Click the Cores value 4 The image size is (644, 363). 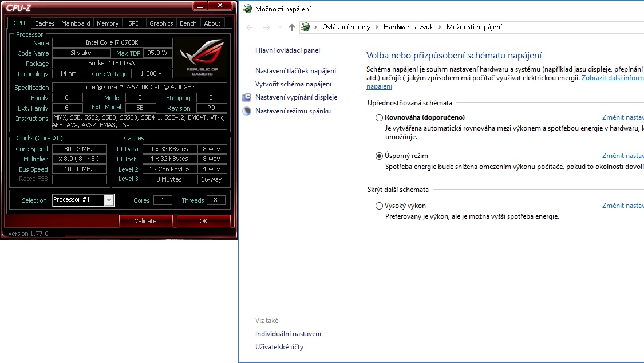[162, 200]
